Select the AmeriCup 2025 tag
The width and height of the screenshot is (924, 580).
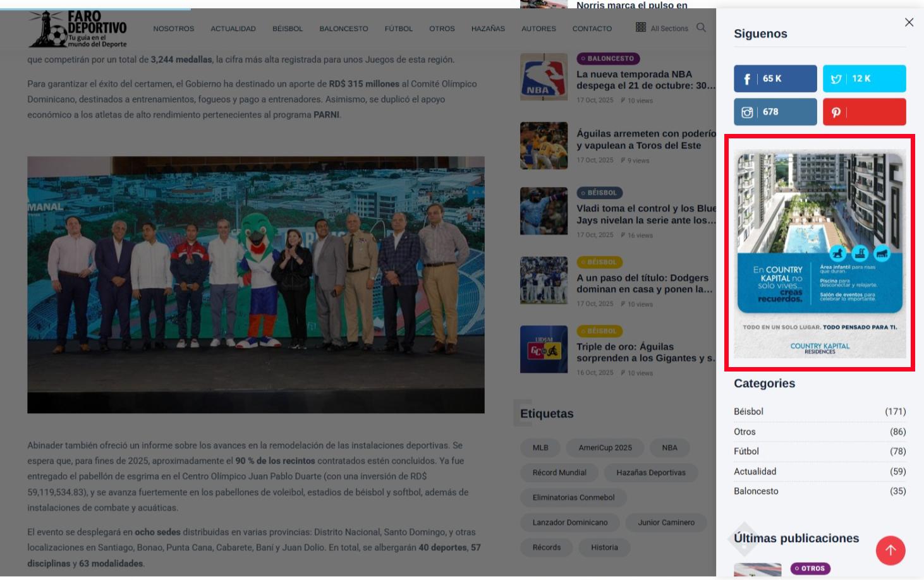pyautogui.click(x=605, y=448)
